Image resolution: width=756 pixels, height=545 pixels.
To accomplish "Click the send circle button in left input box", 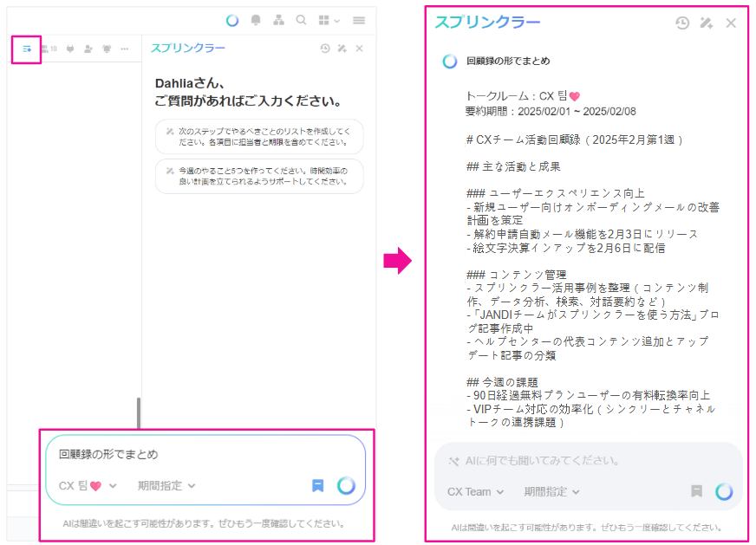I will [x=346, y=486].
